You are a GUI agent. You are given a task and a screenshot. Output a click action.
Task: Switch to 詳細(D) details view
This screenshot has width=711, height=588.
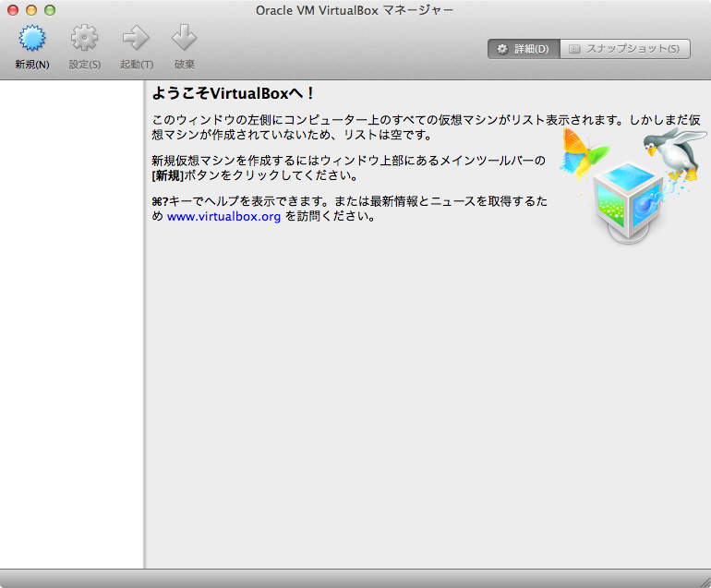click(x=524, y=49)
